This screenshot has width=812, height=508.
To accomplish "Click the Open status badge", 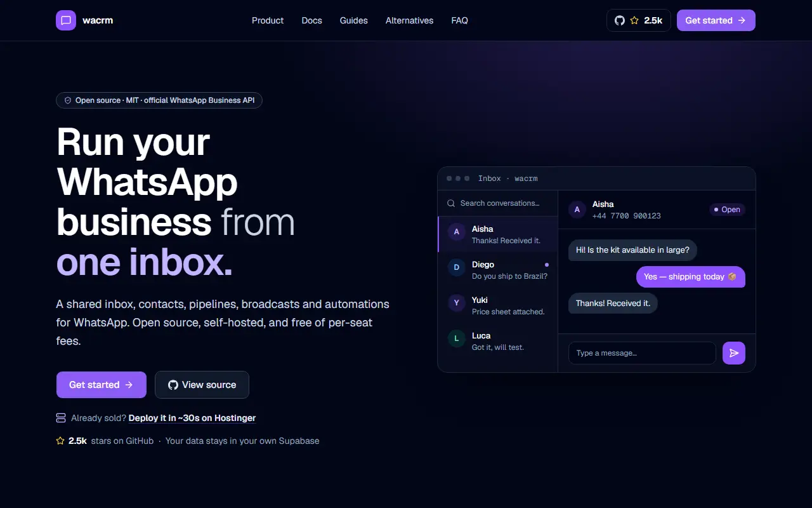I will click(727, 210).
